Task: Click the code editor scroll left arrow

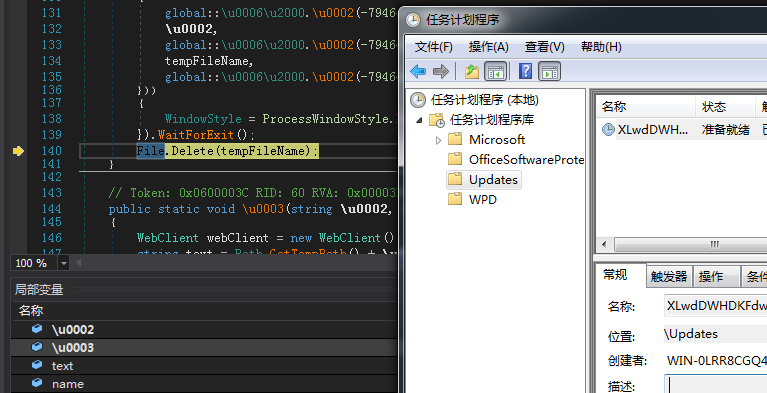Action: [x=77, y=263]
